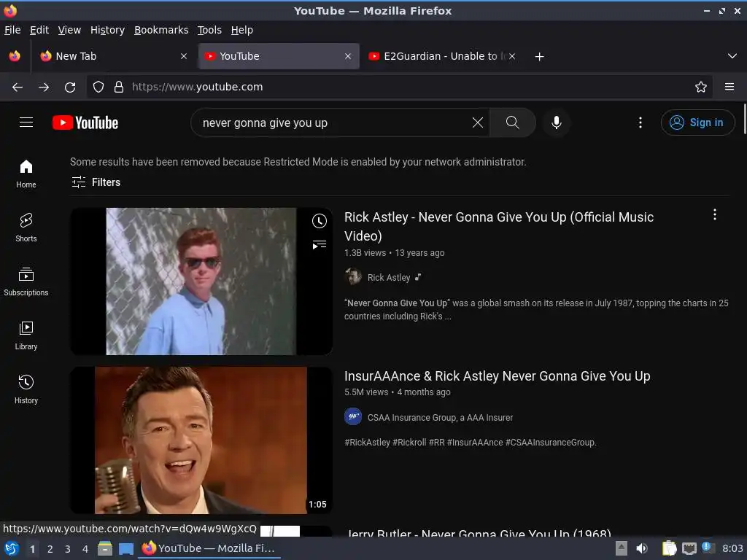Open the volume control tray icon
The height and width of the screenshot is (560, 747).
tap(642, 548)
